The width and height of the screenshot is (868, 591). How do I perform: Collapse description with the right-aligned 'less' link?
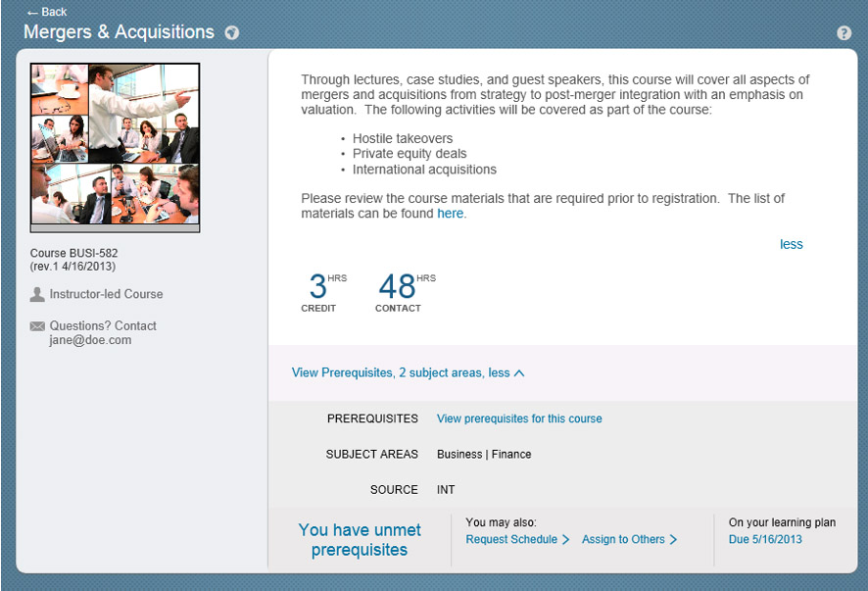point(791,245)
